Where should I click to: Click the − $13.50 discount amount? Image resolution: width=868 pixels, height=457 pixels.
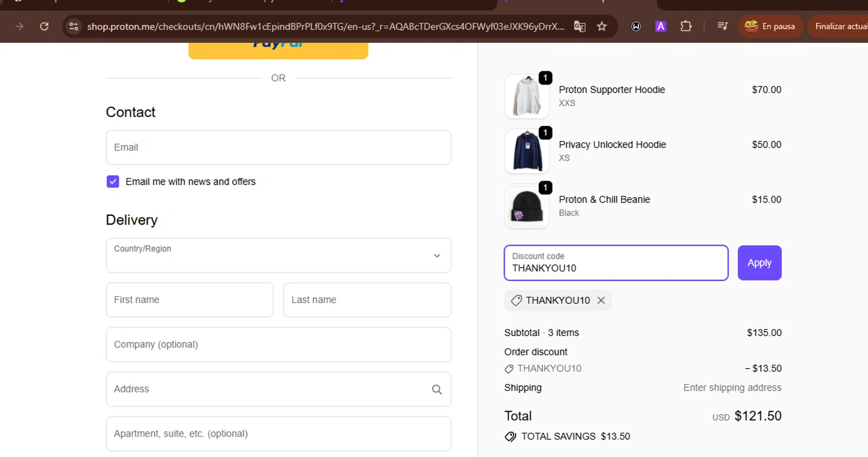coord(763,368)
